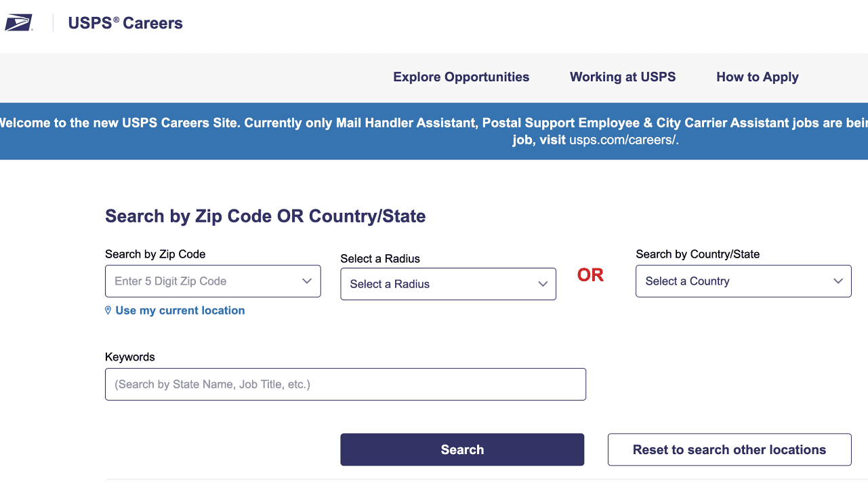Open the Explore Opportunities menu
Viewport: 868px width, 488px height.
click(461, 77)
